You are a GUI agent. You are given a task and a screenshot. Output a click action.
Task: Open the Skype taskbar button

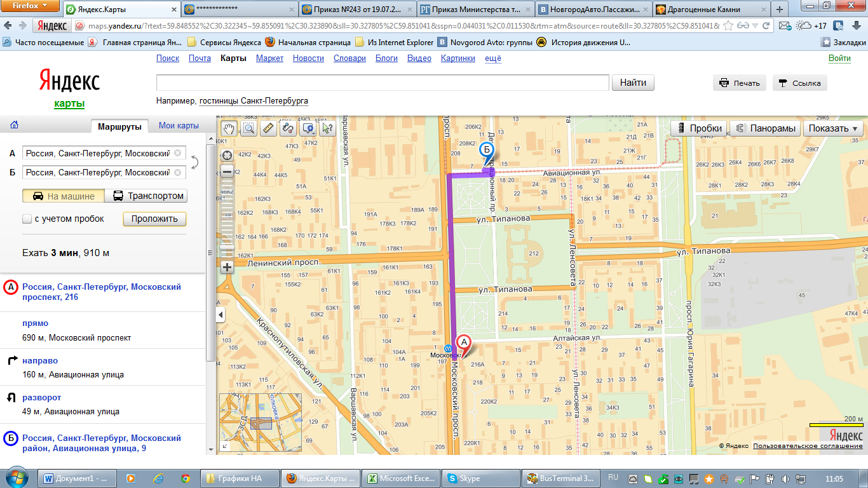coord(481,478)
